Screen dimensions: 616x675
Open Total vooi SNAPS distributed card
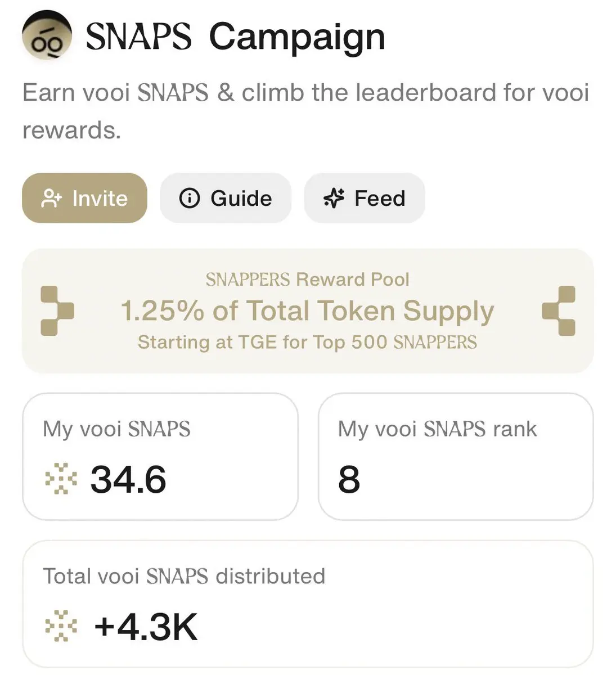pos(308,605)
